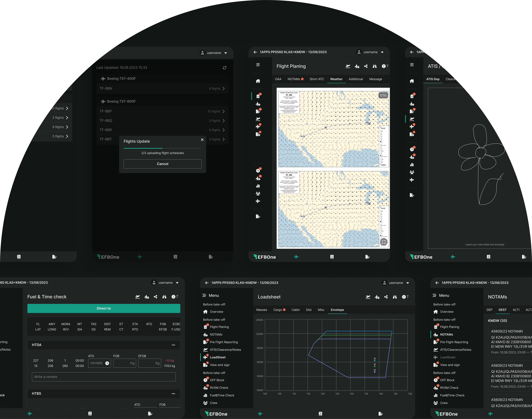Go back from Flight Planing window header
Viewport: 532px width, 419px height.
255,52
